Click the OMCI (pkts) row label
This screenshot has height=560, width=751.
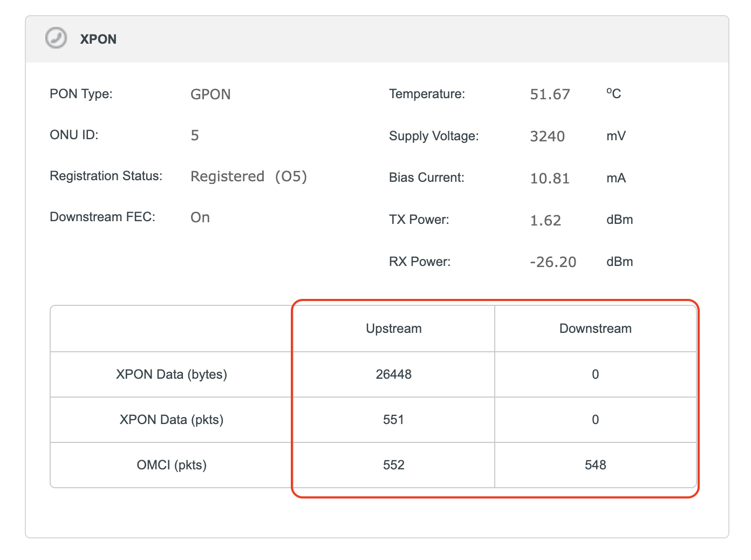pos(172,465)
